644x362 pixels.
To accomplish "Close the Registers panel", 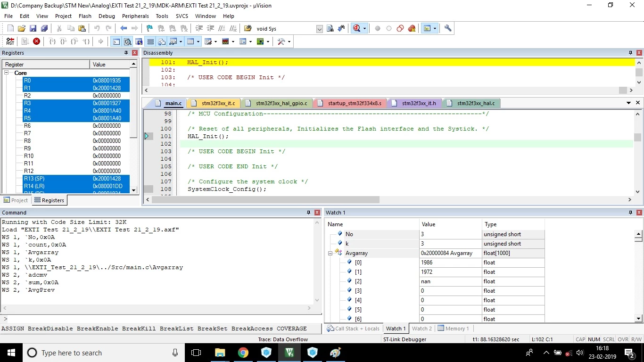I will (135, 53).
